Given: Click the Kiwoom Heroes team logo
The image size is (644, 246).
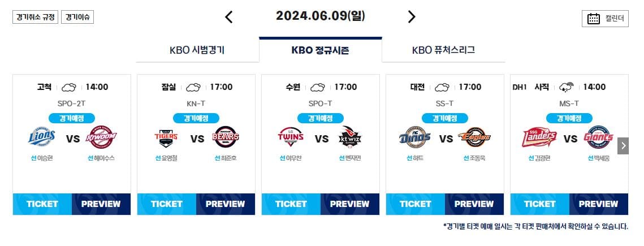Looking at the screenshot, I should pos(101,137).
